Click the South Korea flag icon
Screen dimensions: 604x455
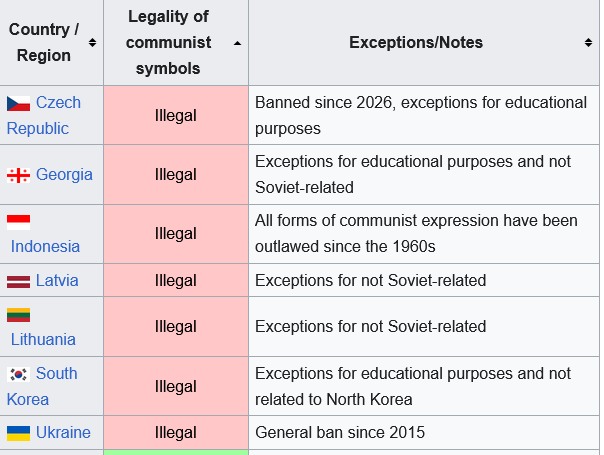[18, 374]
